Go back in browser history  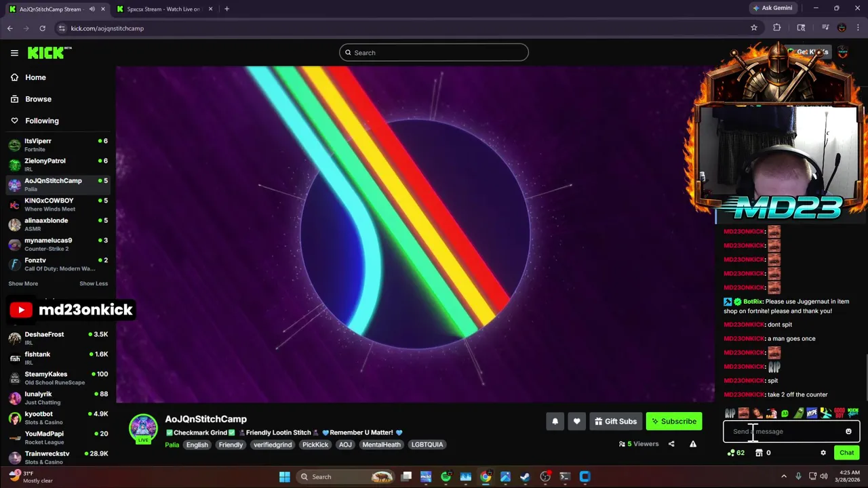(x=10, y=28)
